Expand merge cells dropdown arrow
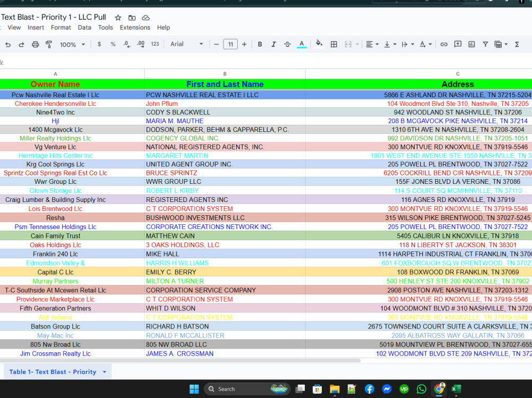The height and width of the screenshot is (398, 532). pos(358,45)
